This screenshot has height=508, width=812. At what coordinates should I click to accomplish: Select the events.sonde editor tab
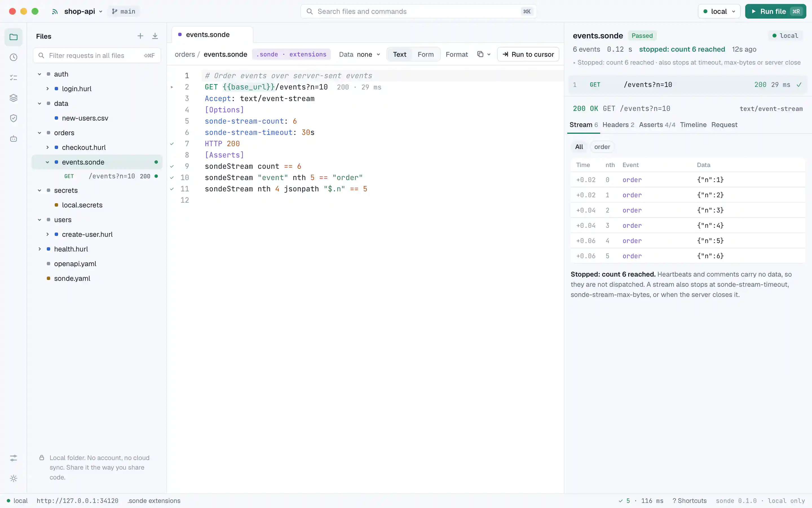[x=212, y=35]
